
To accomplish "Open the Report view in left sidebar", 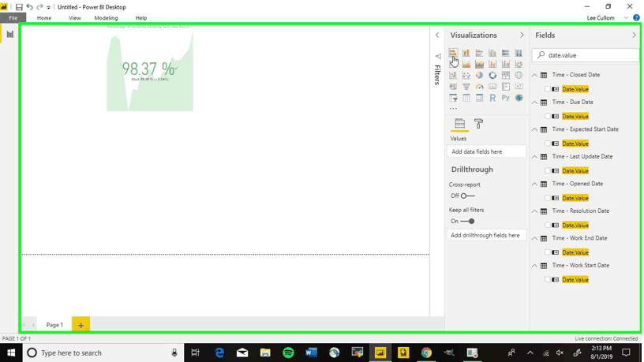I will pyautogui.click(x=9, y=34).
